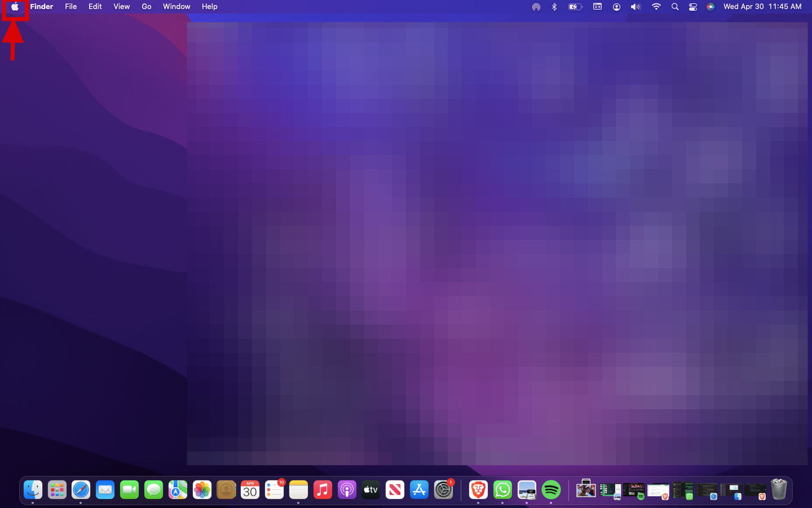Open Launchpad from the dock

[x=57, y=489]
